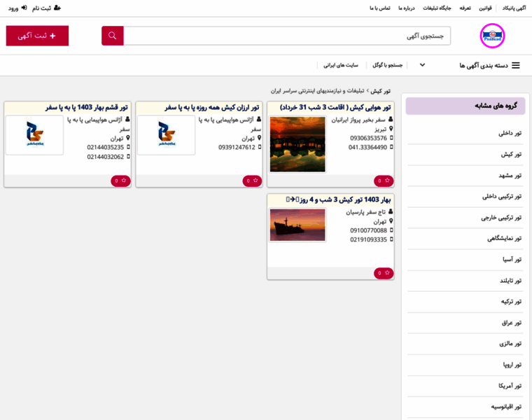The image size is (532, 420).
Task: Click the phone icon beside 02191093335
Action: click(391, 239)
